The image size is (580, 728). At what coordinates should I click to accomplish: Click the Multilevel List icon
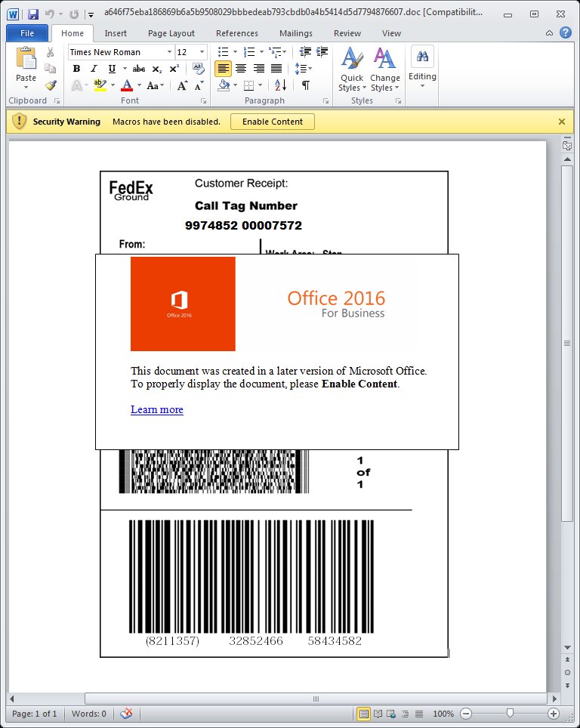click(x=276, y=52)
